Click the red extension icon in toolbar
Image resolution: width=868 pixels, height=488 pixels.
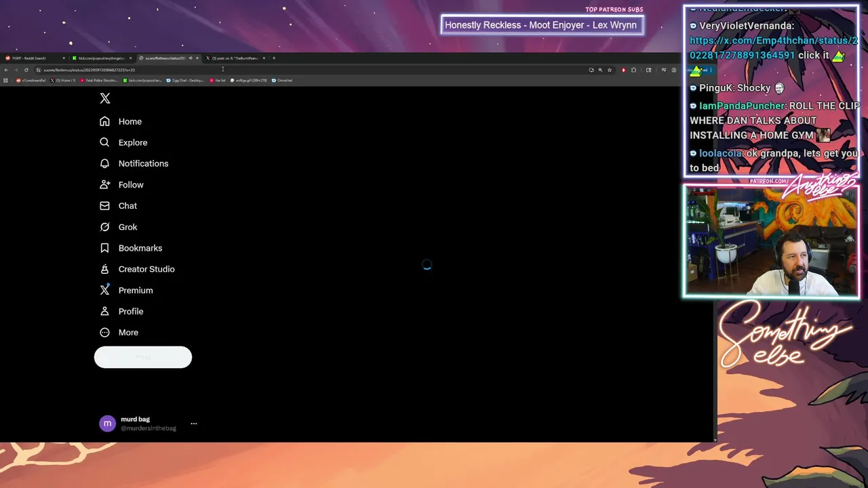coord(624,70)
